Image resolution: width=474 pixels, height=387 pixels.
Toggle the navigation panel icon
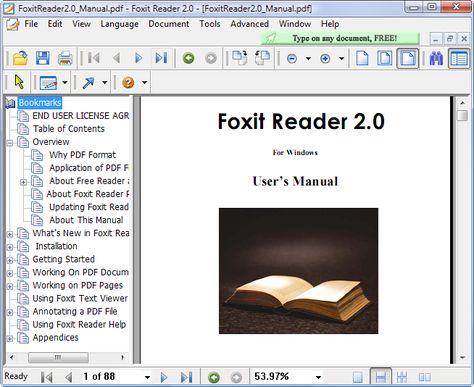coord(459,59)
